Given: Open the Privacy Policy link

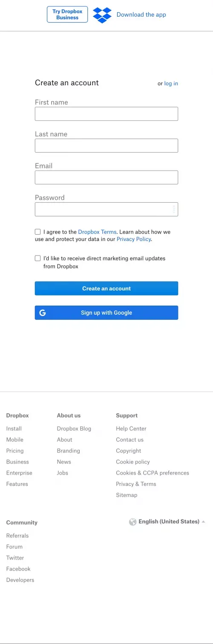Looking at the screenshot, I should tap(134, 239).
